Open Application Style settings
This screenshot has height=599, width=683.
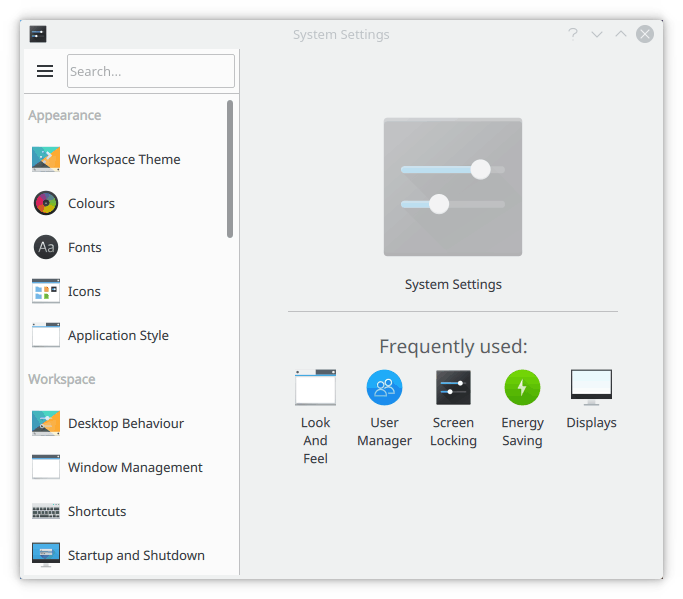coord(117,336)
